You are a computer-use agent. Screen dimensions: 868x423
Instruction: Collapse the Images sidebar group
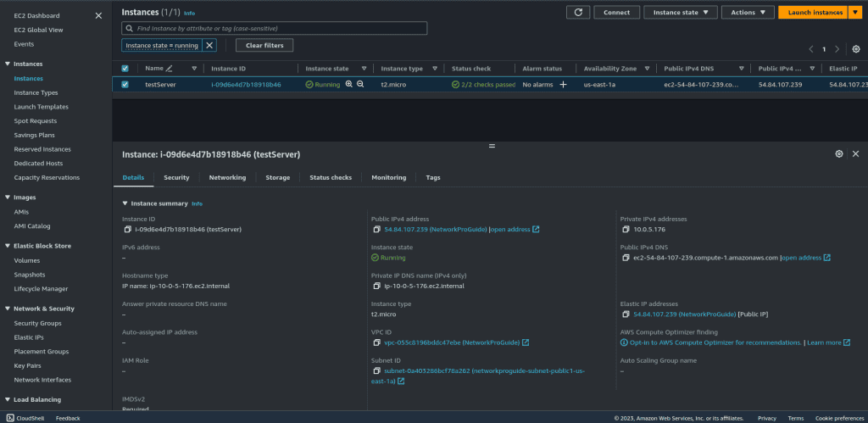click(7, 198)
